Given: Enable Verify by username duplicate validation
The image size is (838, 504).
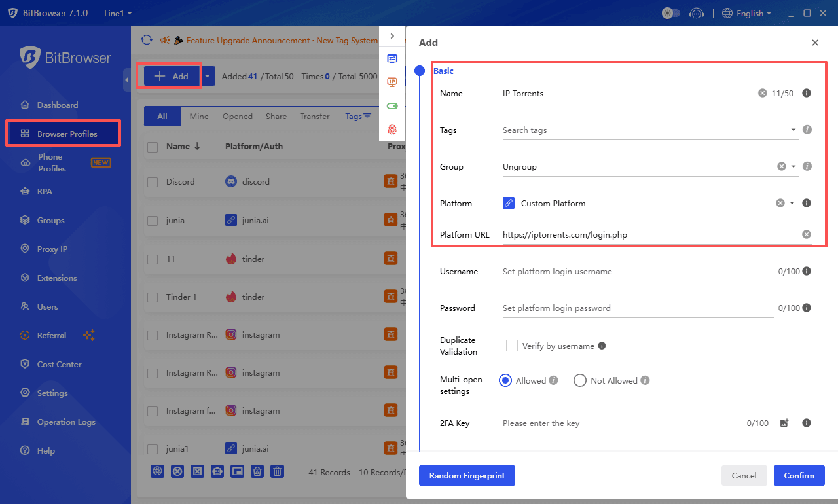Looking at the screenshot, I should pos(511,345).
